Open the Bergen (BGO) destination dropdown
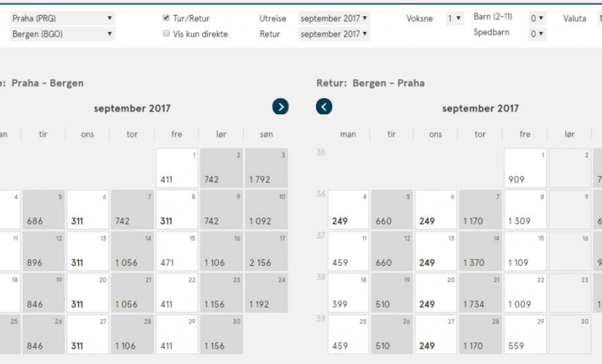The image size is (602, 364). tap(62, 33)
